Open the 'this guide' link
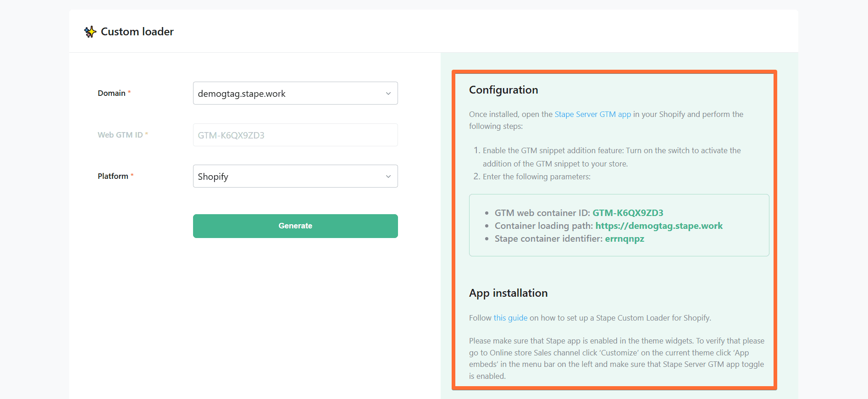Viewport: 868px width, 399px height. coord(510,318)
